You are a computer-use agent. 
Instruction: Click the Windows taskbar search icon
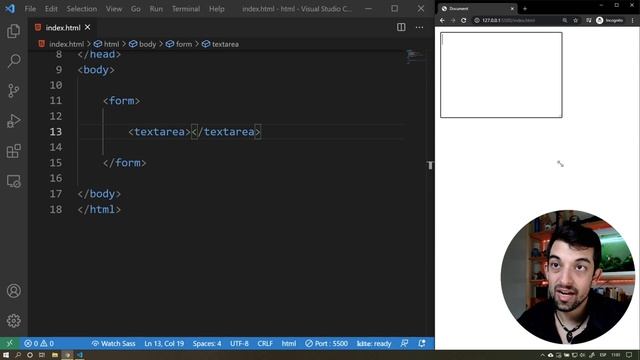click(x=18, y=355)
